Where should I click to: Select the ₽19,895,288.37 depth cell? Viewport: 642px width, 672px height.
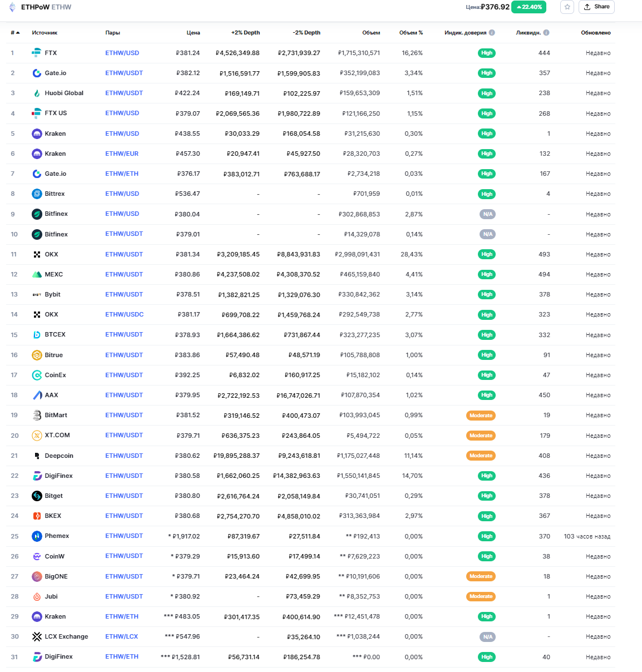[236, 456]
